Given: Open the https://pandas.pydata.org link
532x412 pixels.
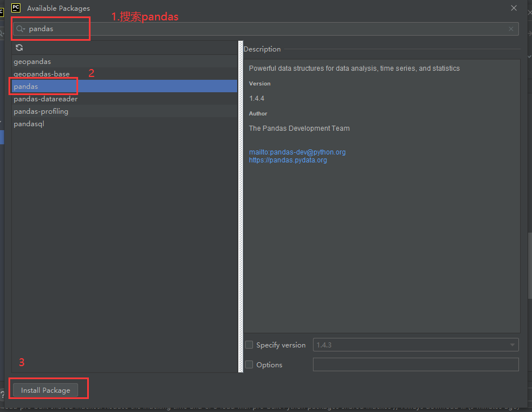Looking at the screenshot, I should [x=288, y=160].
